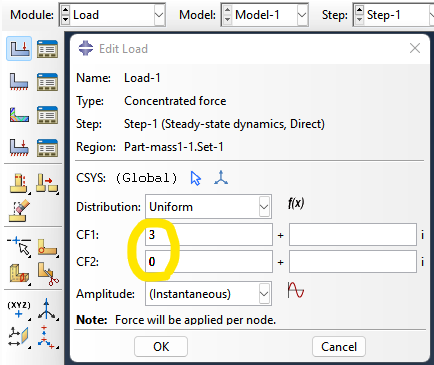This screenshot has height=365, width=434.
Task: Expand the Module Load dropdown
Action: pos(159,15)
